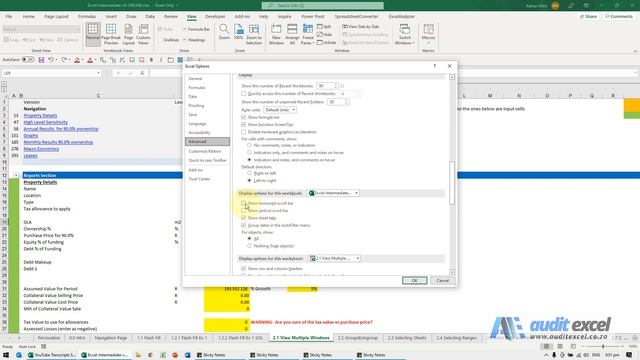Open YouTube Transcripts taskbar item
This screenshot has height=360, width=640.
(x=52, y=355)
